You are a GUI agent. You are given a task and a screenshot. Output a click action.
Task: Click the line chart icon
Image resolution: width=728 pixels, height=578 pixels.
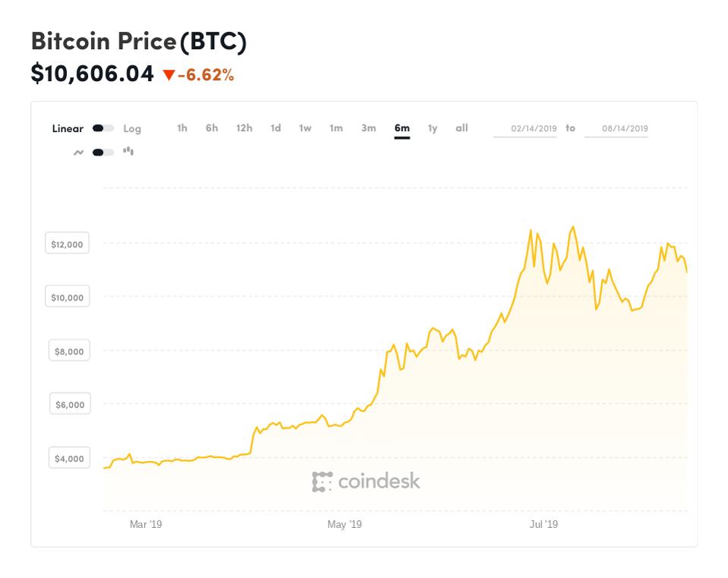tap(78, 152)
